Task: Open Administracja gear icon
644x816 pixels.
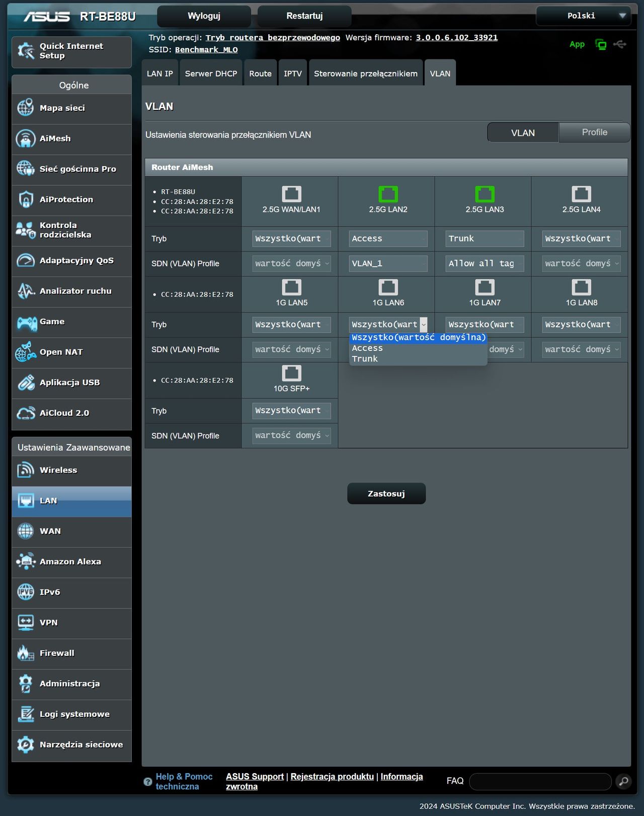Action: point(26,684)
